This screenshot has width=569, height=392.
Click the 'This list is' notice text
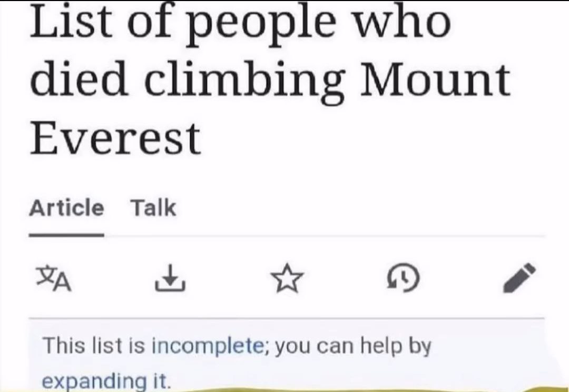[x=94, y=345]
